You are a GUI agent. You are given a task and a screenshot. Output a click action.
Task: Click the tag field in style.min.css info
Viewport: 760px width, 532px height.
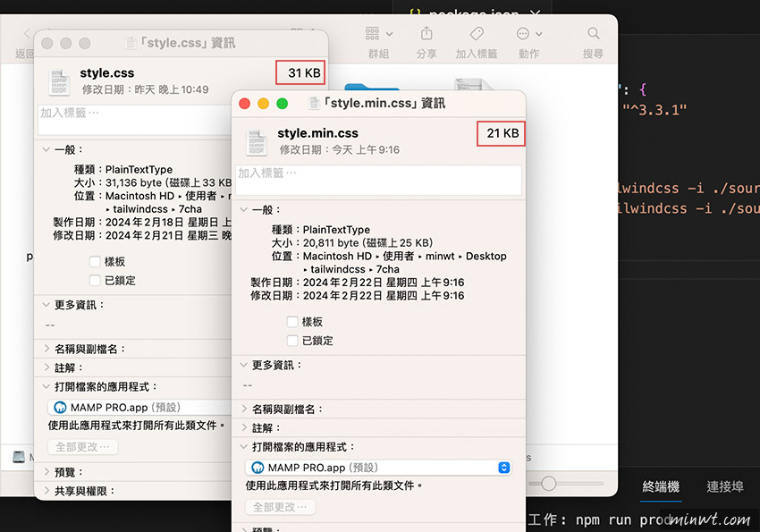[x=378, y=181]
